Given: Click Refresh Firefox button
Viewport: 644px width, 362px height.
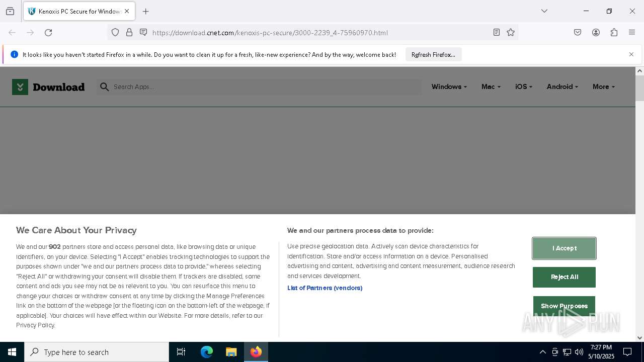Looking at the screenshot, I should pos(433,55).
